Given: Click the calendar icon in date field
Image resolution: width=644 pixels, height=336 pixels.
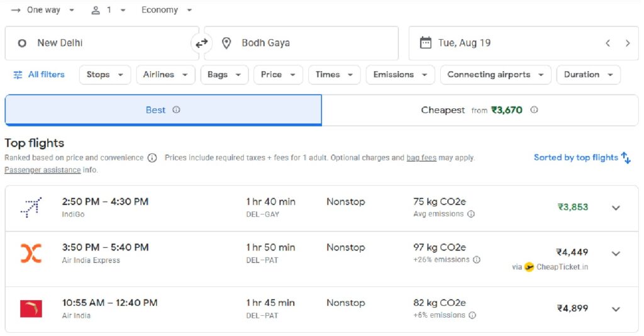Looking at the screenshot, I should [426, 43].
